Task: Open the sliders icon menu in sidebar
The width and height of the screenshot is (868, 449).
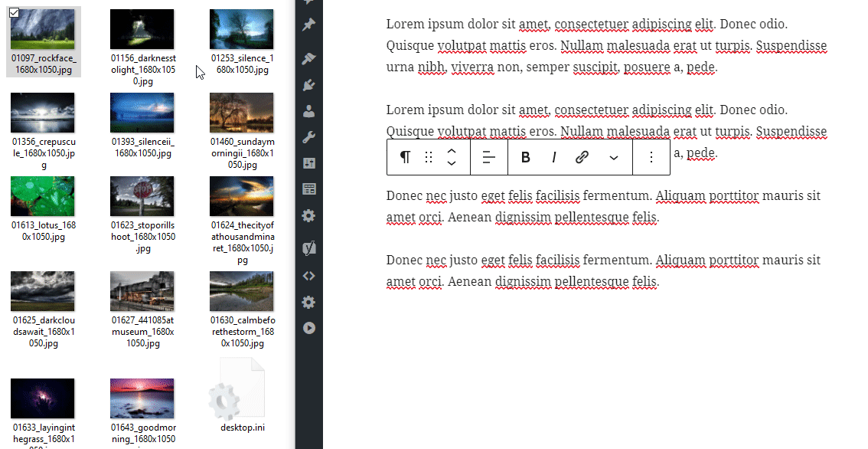Action: 309,163
